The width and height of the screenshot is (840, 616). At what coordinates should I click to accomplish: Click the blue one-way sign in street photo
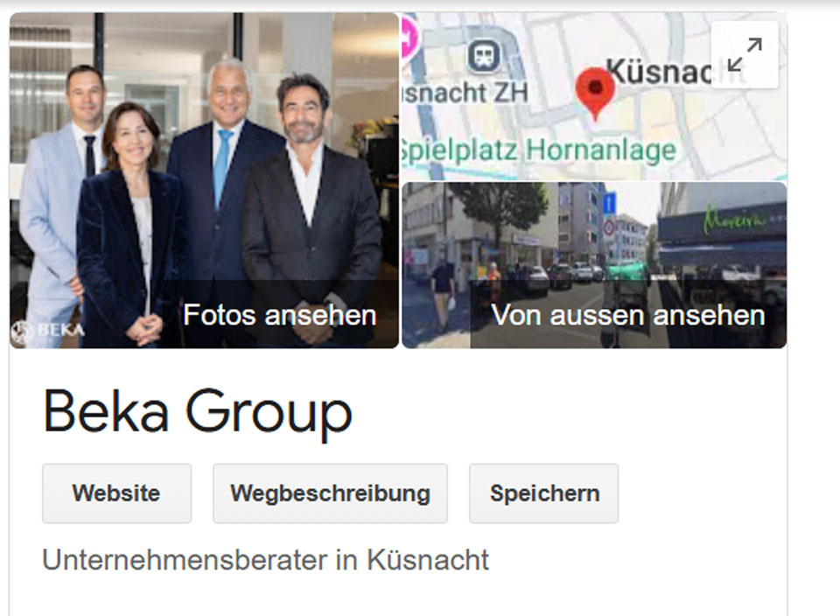click(x=610, y=204)
